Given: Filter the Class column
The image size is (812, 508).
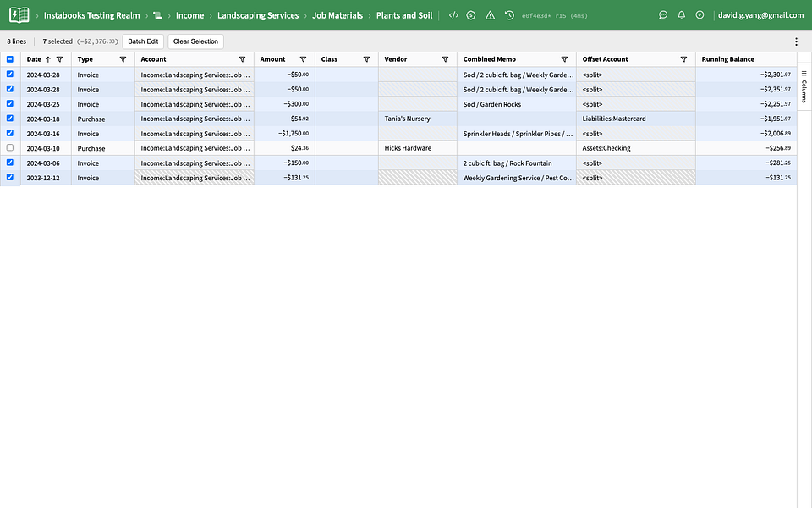Looking at the screenshot, I should click(x=366, y=59).
